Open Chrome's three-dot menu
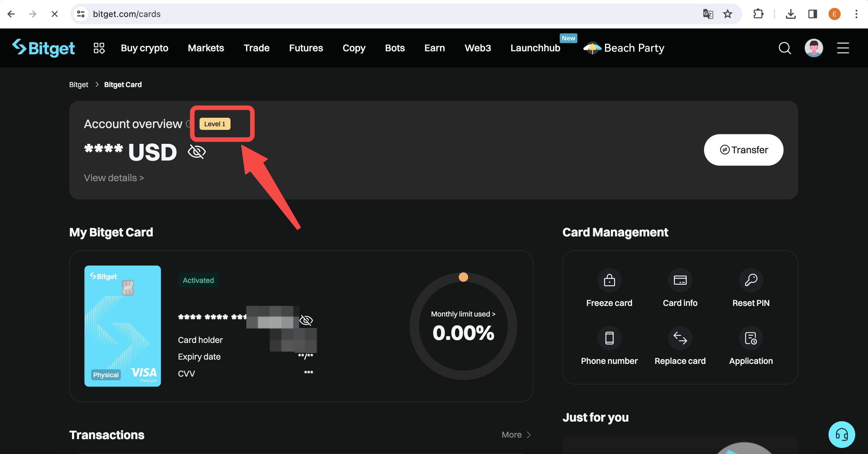868x454 pixels. (x=856, y=14)
